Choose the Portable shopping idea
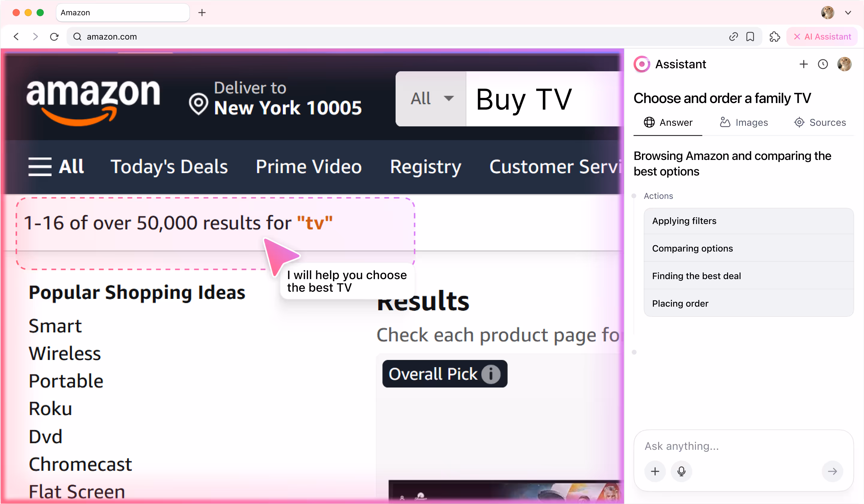 [66, 381]
